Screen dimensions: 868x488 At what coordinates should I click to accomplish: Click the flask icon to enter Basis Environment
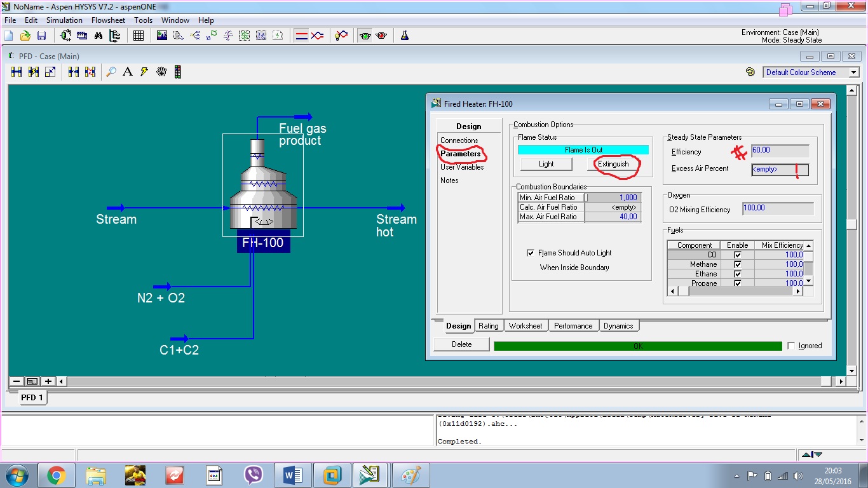click(404, 36)
